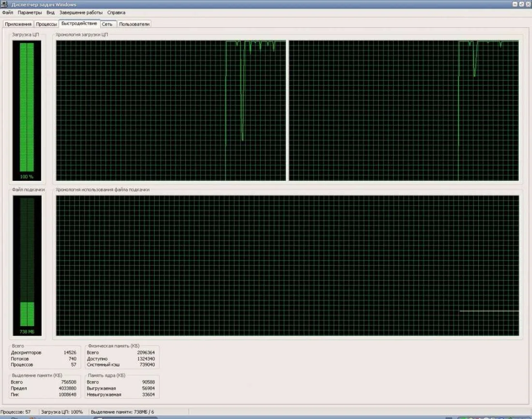Click kernel memory Всего value 90588
Image resolution: width=532 pixels, height=419 pixels.
[148, 382]
